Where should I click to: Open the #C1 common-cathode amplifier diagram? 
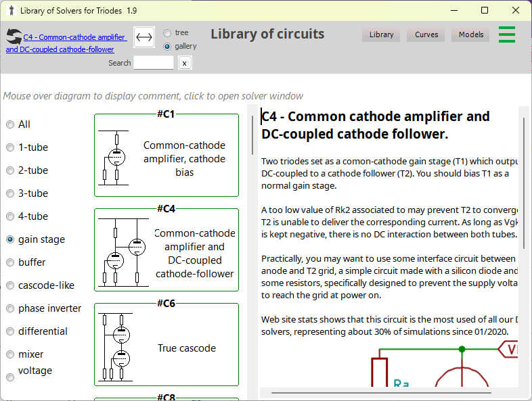[167, 156]
